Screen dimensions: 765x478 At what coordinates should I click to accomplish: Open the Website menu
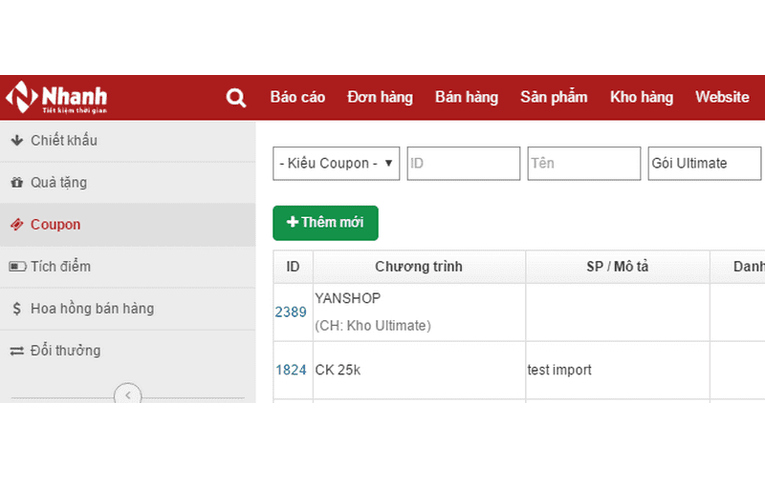pyautogui.click(x=722, y=97)
